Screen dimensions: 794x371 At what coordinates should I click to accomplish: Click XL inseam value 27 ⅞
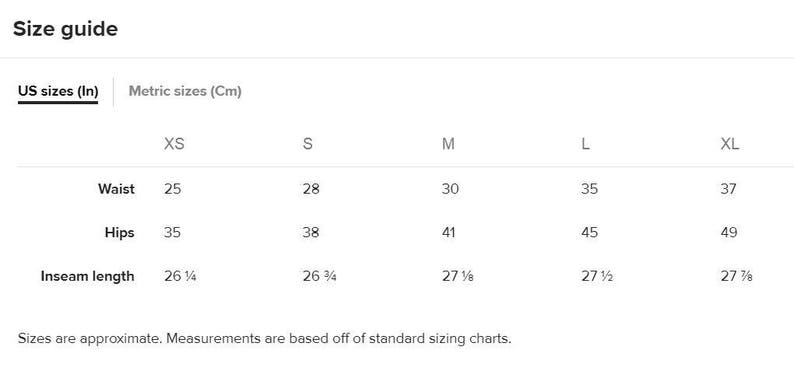coord(736,276)
